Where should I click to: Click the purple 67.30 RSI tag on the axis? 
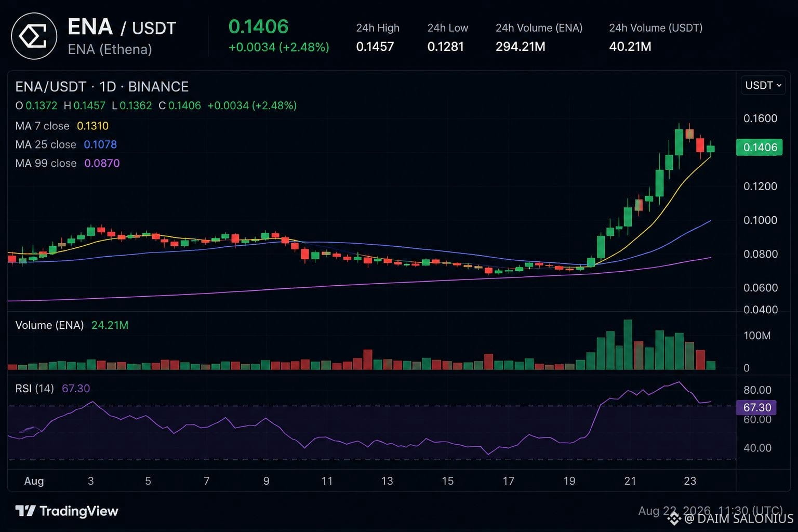pos(756,407)
